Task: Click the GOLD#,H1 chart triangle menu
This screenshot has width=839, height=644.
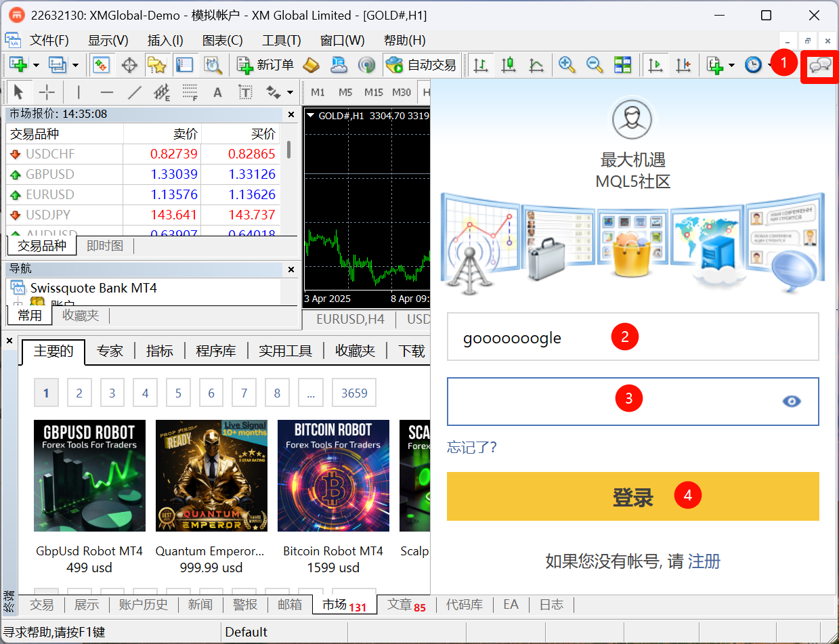Action: click(311, 115)
